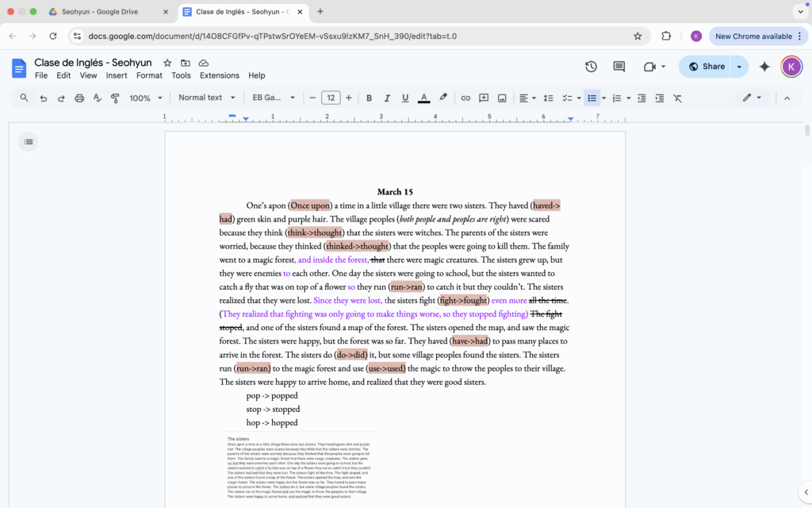This screenshot has width=812, height=508.
Task: Reload the current browser page
Action: click(x=53, y=37)
